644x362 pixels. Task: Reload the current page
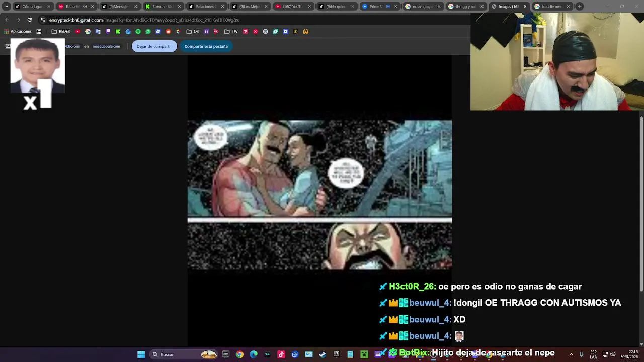pos(30,20)
